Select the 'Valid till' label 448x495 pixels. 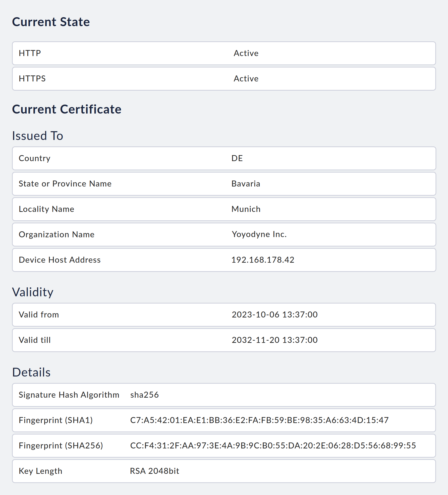[x=35, y=340]
